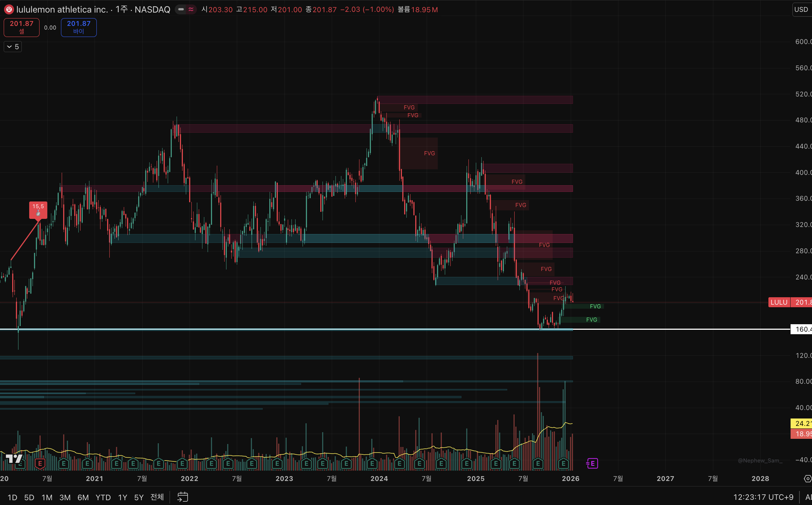Switch to the 5D range
Screen dimensions: 812x505
click(x=29, y=497)
